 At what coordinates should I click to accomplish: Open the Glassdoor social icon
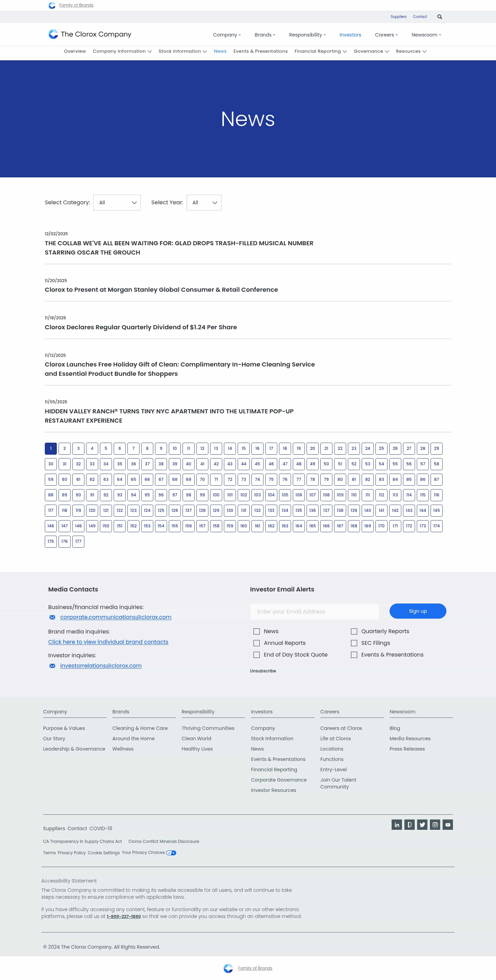(409, 824)
